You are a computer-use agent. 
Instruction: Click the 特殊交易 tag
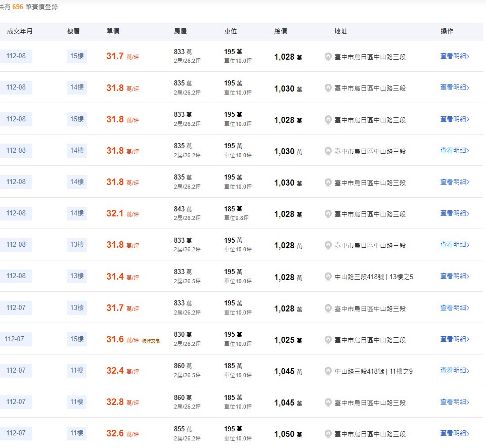pos(151,341)
